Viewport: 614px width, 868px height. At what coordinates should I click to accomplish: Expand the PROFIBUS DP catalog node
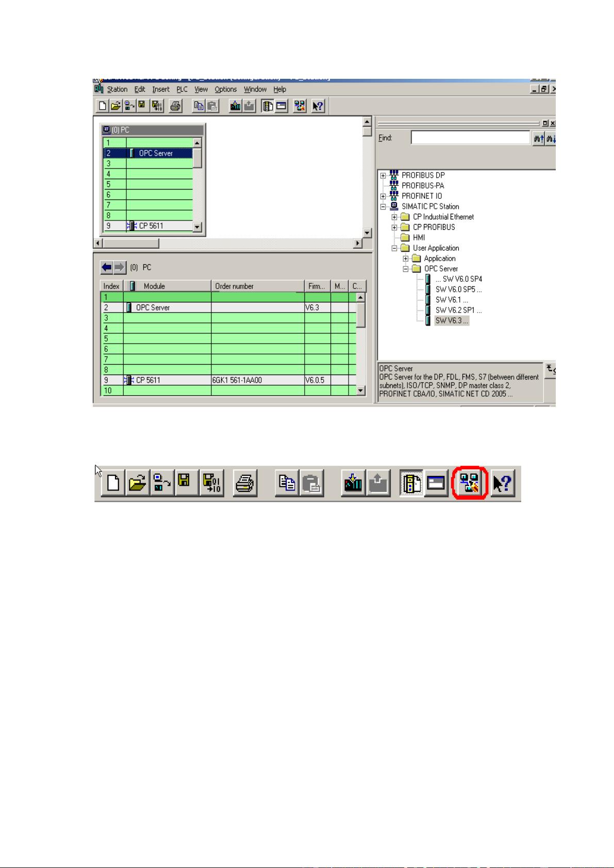click(x=383, y=176)
